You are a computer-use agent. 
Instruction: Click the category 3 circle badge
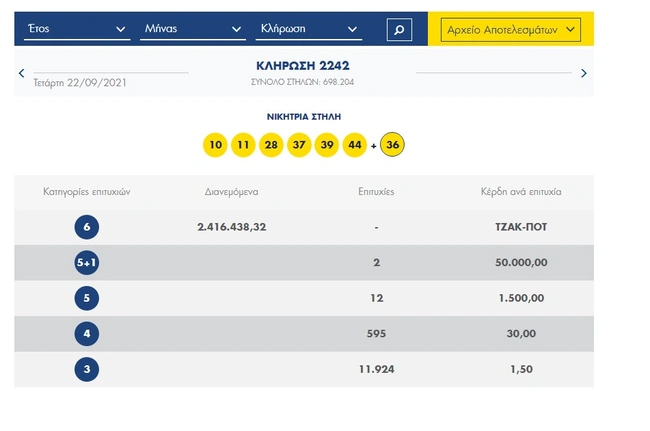87,370
